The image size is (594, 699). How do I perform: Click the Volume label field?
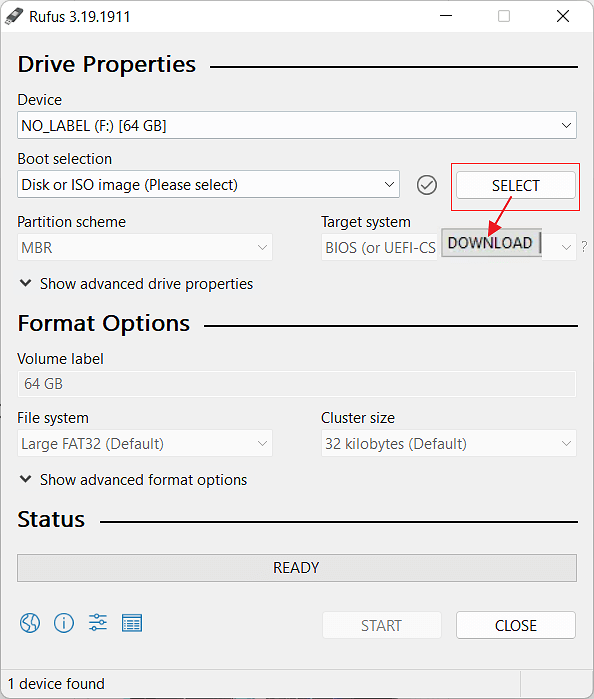point(297,384)
